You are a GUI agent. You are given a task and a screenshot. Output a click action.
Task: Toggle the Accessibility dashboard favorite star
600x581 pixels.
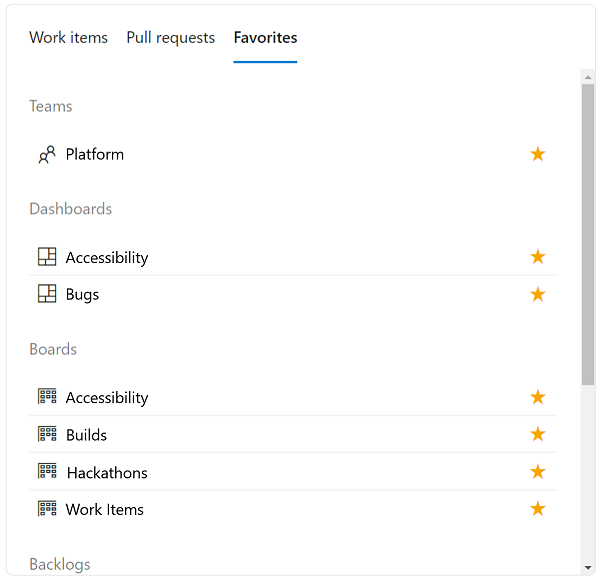538,257
